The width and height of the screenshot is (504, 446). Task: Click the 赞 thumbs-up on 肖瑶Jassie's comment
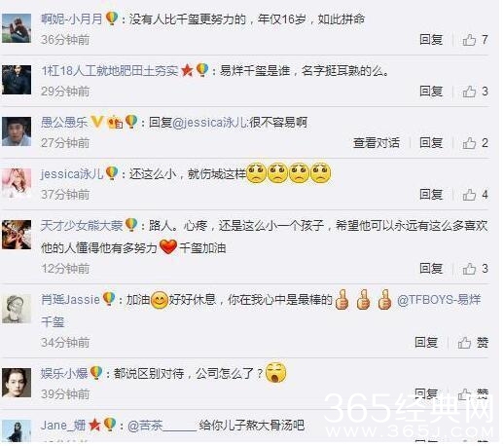point(473,343)
